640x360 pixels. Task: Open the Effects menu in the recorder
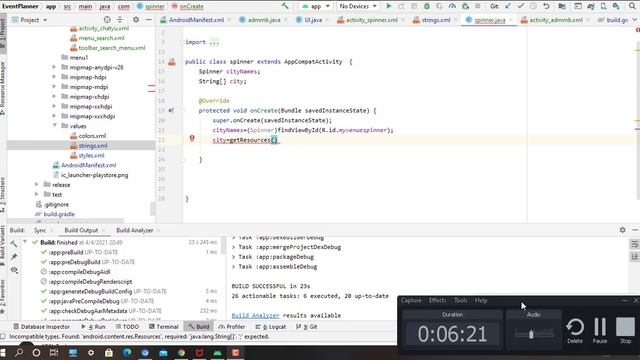tap(437, 300)
